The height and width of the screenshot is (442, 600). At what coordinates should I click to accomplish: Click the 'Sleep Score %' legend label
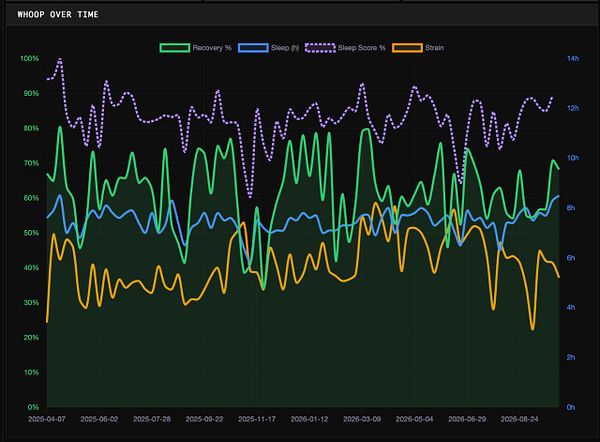pos(362,48)
